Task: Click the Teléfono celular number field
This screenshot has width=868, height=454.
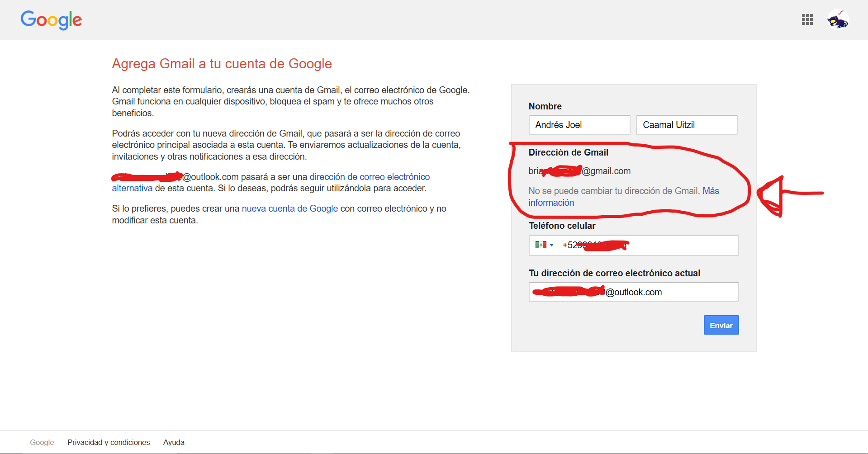Action: click(634, 245)
